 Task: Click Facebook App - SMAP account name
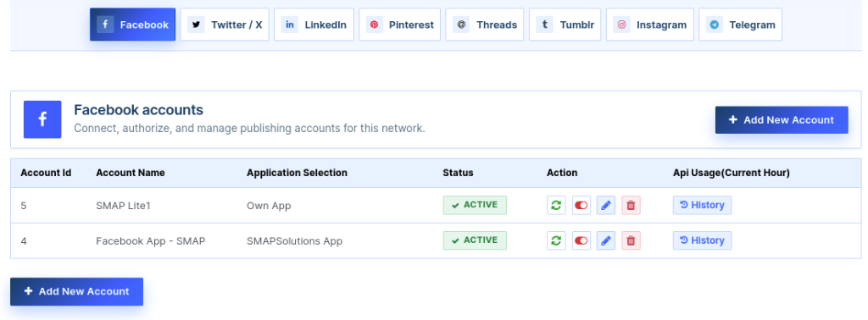tap(151, 241)
